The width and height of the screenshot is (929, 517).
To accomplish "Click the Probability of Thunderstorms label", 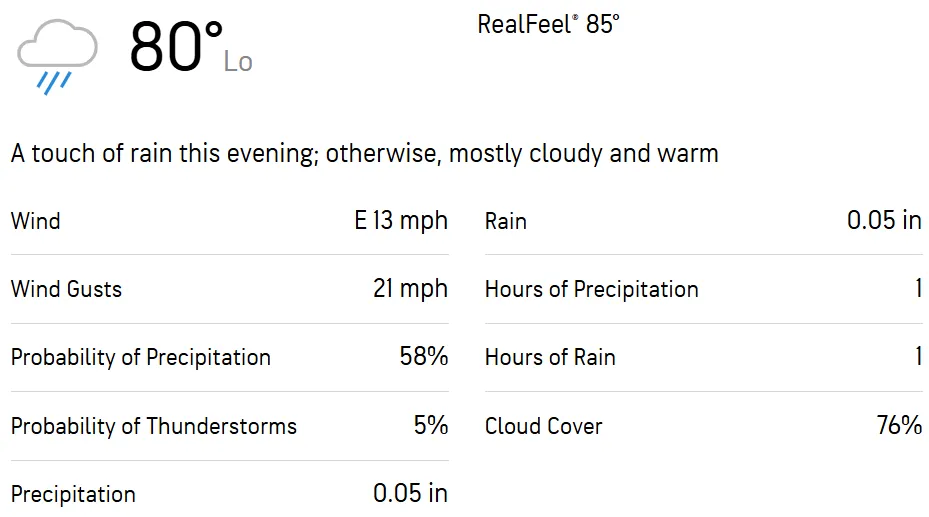I will point(154,427).
